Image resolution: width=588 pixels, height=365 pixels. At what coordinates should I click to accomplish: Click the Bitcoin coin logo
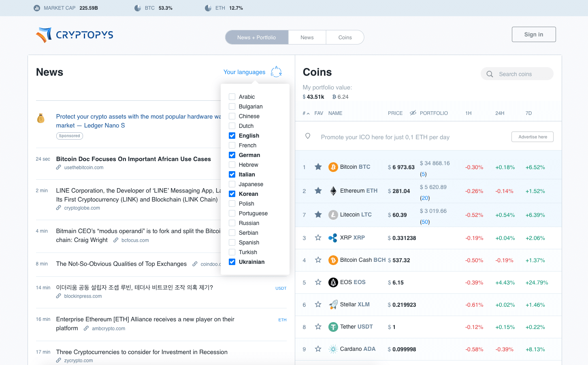point(333,167)
